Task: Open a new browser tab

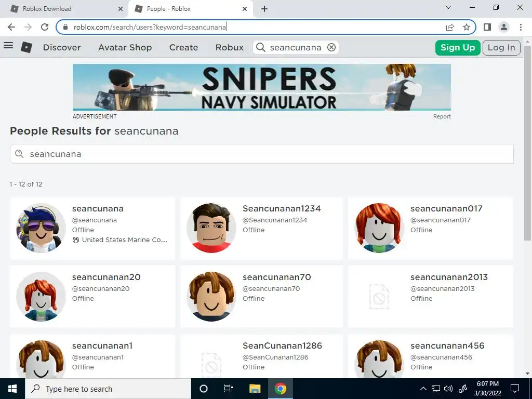Action: click(x=264, y=9)
